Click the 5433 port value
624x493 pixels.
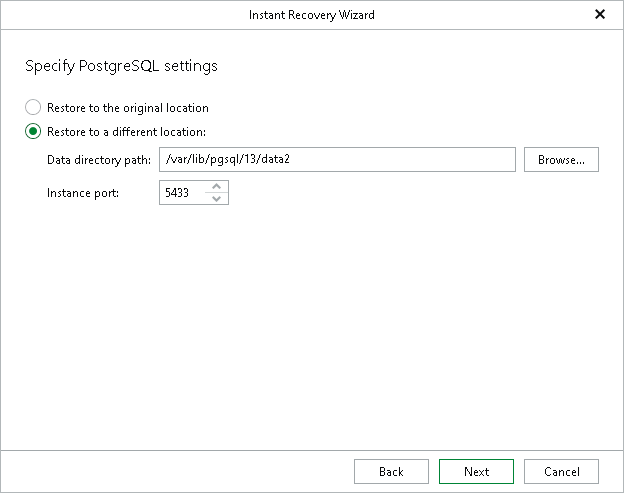pyautogui.click(x=177, y=192)
